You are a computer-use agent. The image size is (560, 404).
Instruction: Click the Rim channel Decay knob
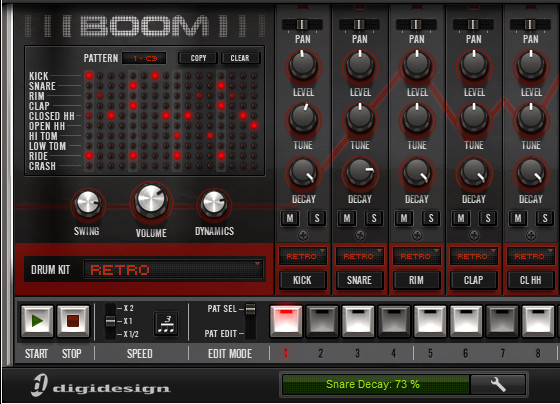(x=417, y=173)
